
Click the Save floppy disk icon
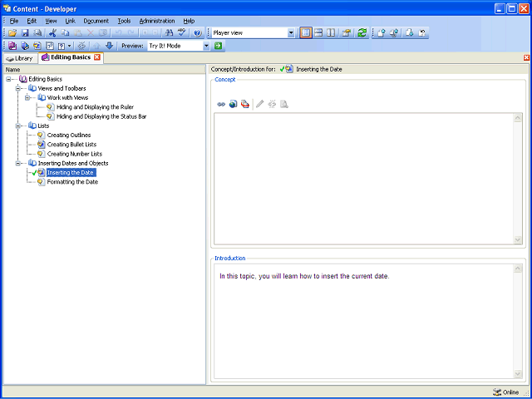25,33
